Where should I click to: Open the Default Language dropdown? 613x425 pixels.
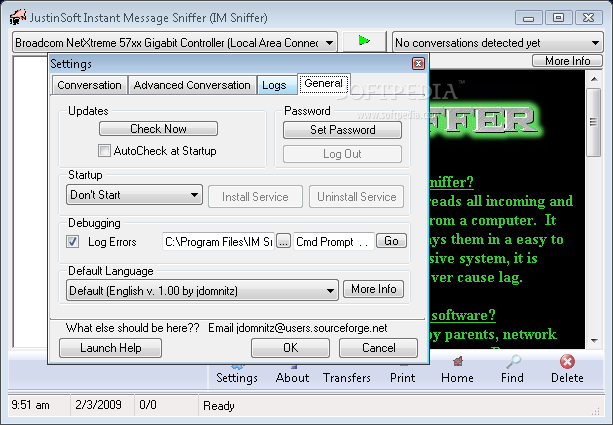pyautogui.click(x=202, y=291)
